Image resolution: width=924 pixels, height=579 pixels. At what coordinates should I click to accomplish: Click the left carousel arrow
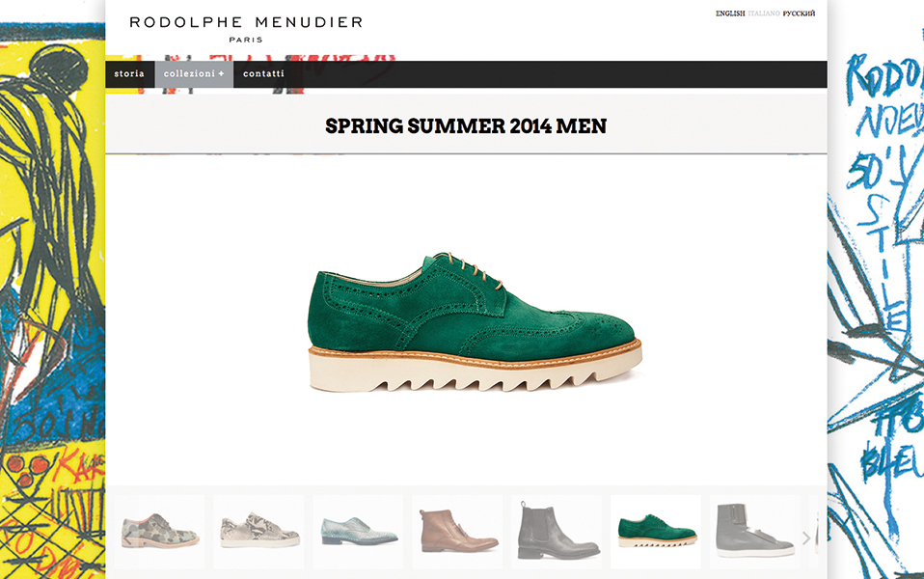126,538
